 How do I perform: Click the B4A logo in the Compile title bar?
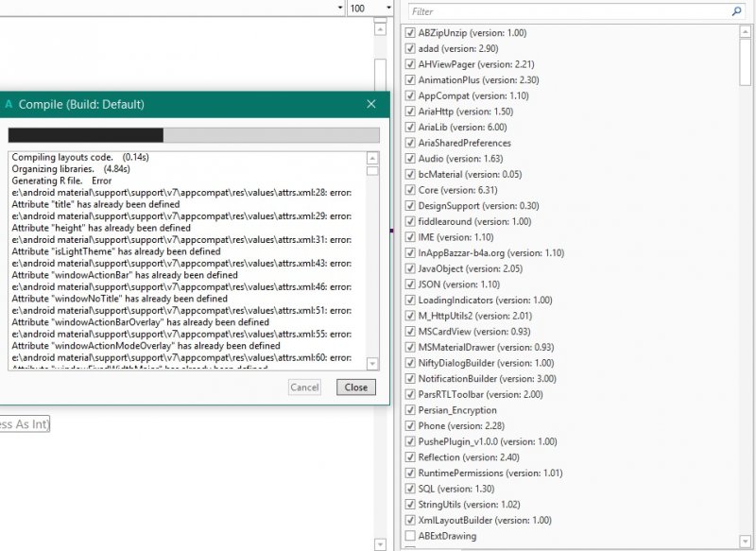[x=9, y=104]
